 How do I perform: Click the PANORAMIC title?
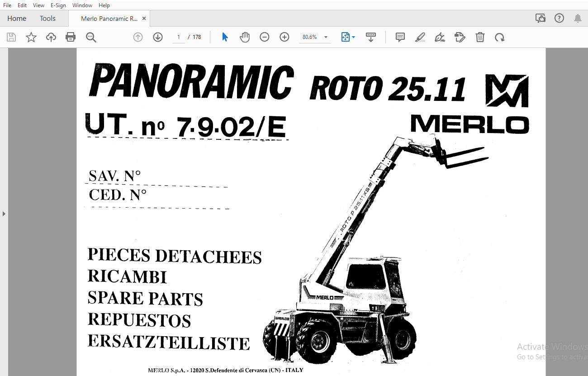pos(192,81)
